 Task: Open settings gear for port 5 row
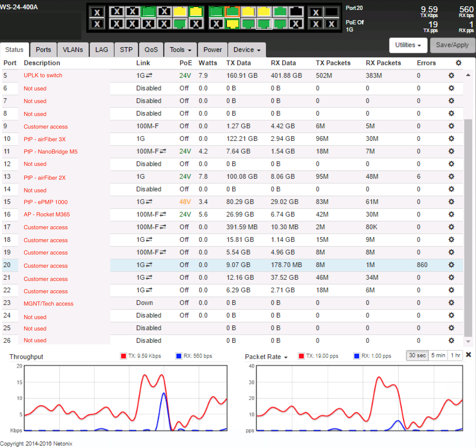pyautogui.click(x=451, y=75)
